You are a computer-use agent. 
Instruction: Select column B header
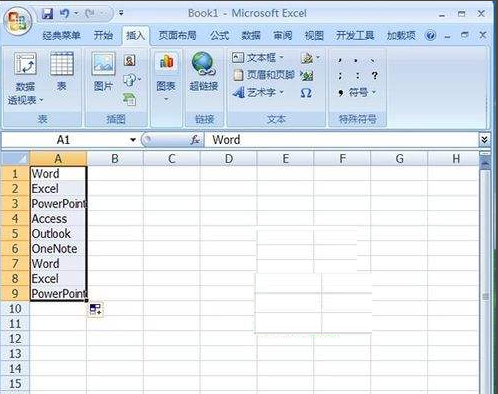pos(115,159)
